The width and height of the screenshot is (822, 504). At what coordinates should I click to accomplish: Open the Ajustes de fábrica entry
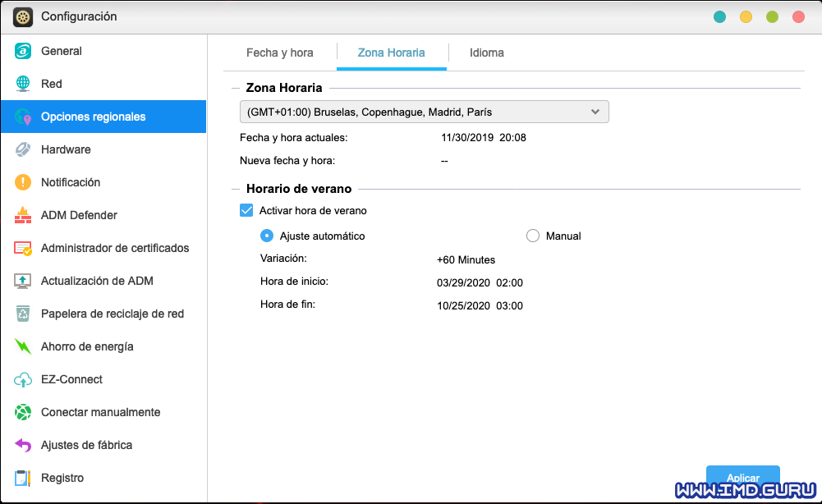click(x=86, y=445)
